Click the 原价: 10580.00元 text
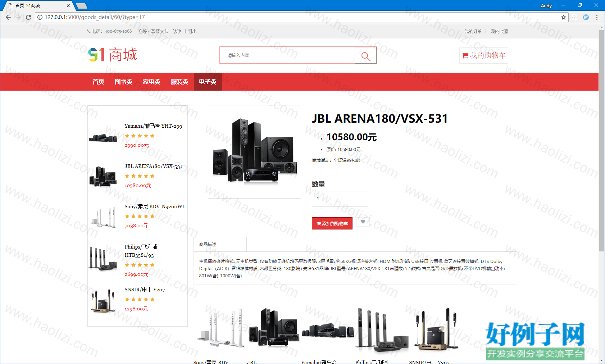 coord(343,150)
